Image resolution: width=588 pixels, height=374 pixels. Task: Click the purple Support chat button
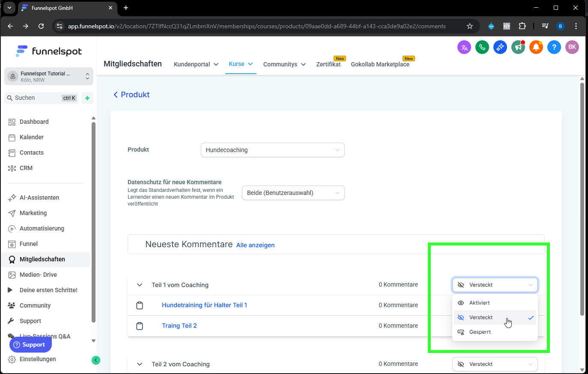tap(30, 344)
